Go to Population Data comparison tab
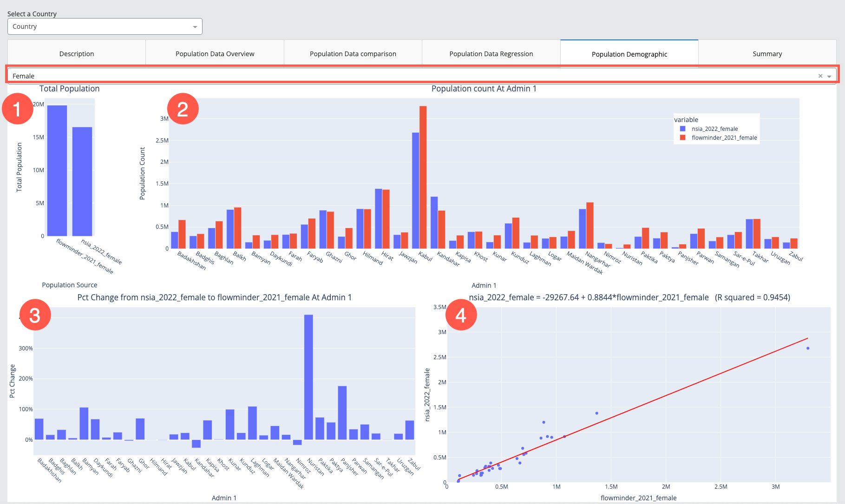This screenshot has height=504, width=845. (353, 54)
